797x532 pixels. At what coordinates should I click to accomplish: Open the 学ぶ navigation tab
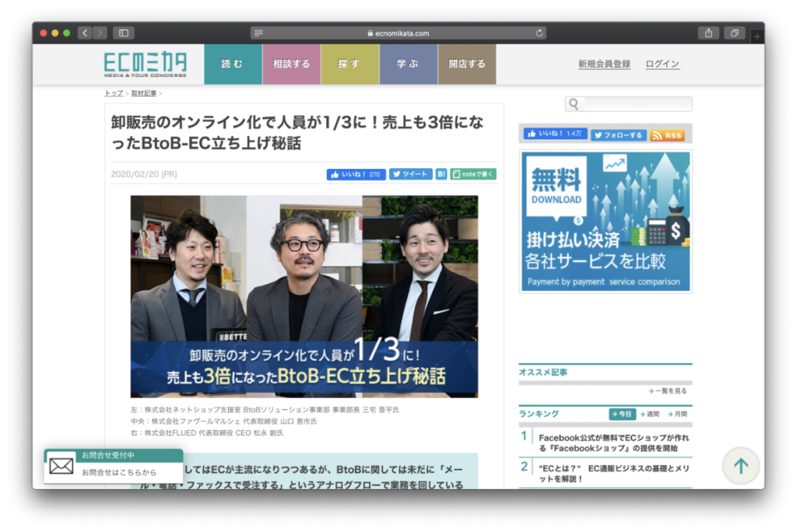coord(409,64)
